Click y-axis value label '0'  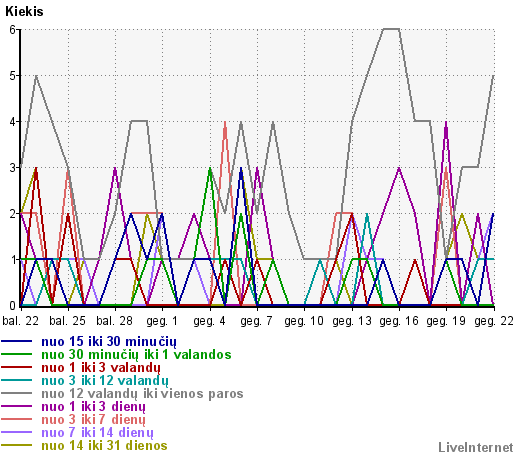[13, 305]
